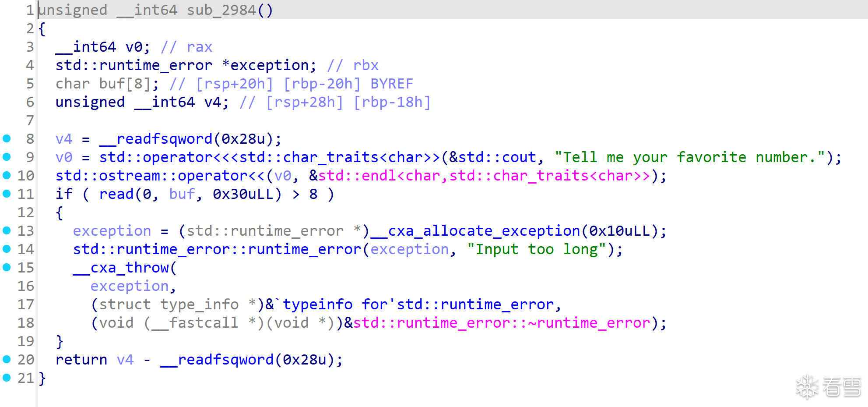The image size is (868, 407).
Task: Click [rsp+20h] stack offset comment
Action: pyautogui.click(x=234, y=84)
